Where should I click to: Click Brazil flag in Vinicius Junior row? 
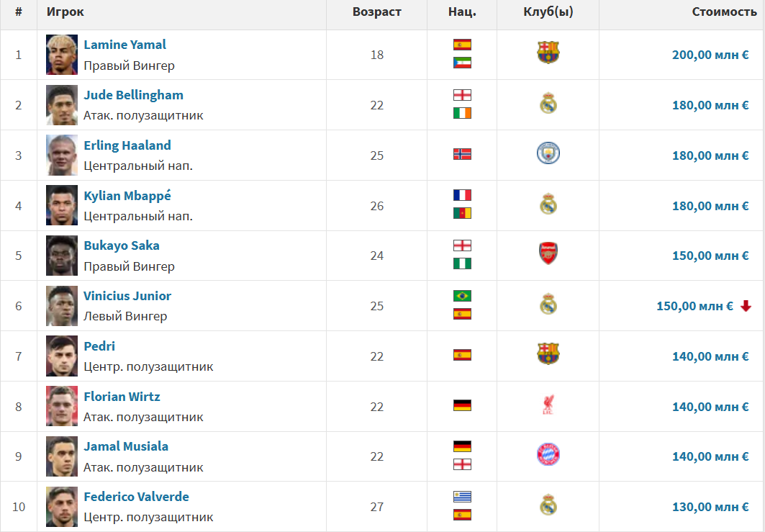pos(462,295)
